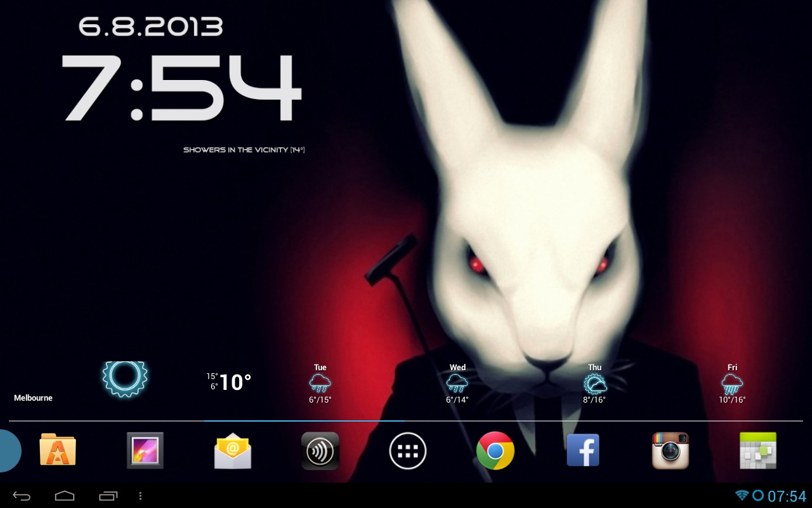
Task: Launch Instagram
Action: click(671, 450)
